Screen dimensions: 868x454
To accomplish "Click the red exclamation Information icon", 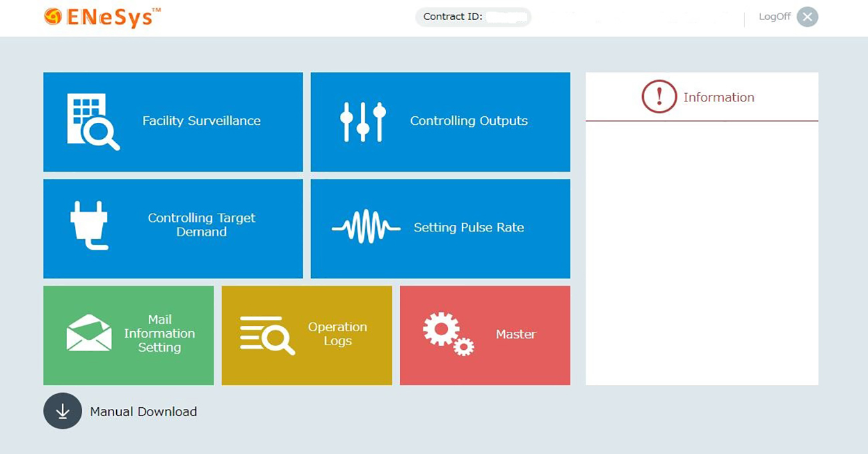I will tap(659, 97).
